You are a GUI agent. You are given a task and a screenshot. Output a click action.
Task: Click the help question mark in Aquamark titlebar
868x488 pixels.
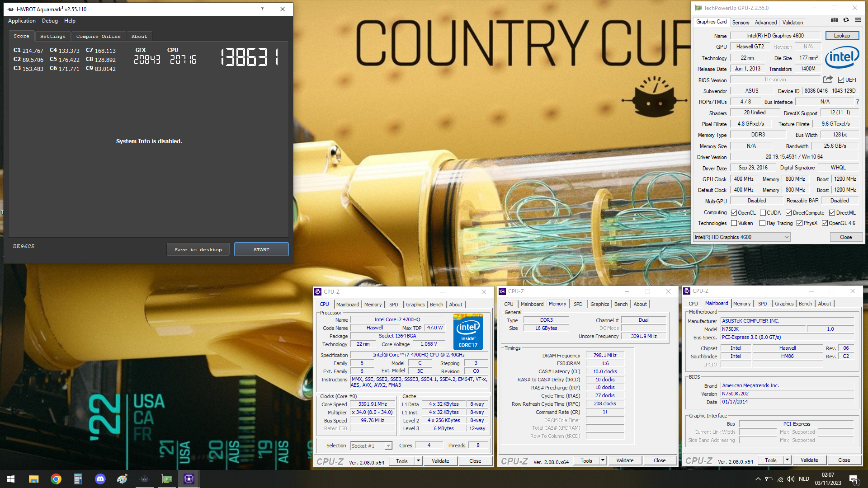[x=262, y=9]
